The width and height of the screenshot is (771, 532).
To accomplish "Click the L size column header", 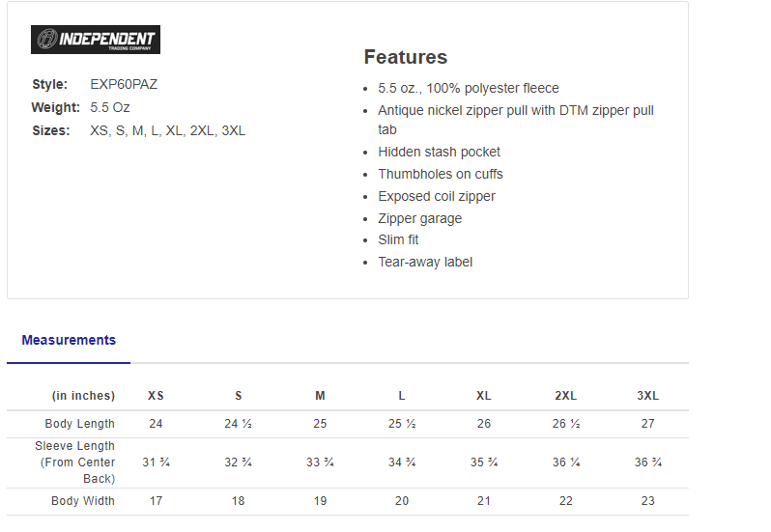I will click(x=402, y=396).
